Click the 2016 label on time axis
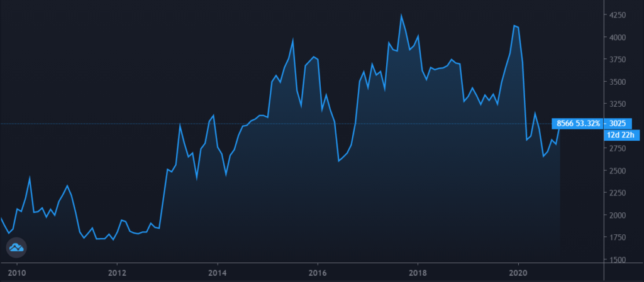 click(318, 272)
